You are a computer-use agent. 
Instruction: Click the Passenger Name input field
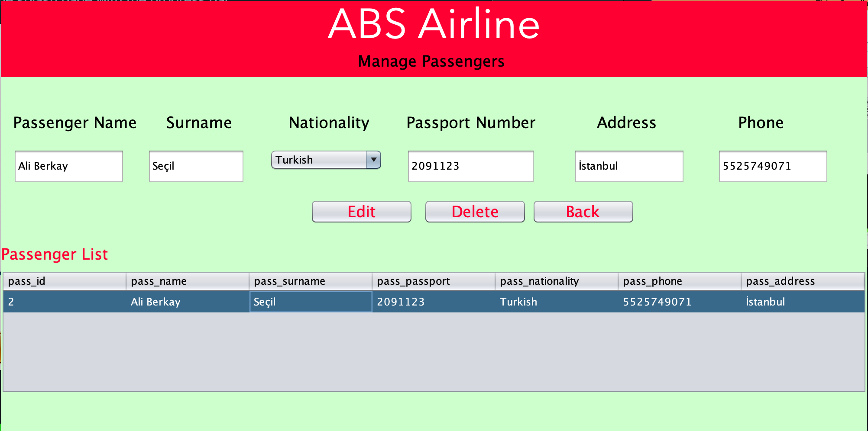click(x=68, y=166)
